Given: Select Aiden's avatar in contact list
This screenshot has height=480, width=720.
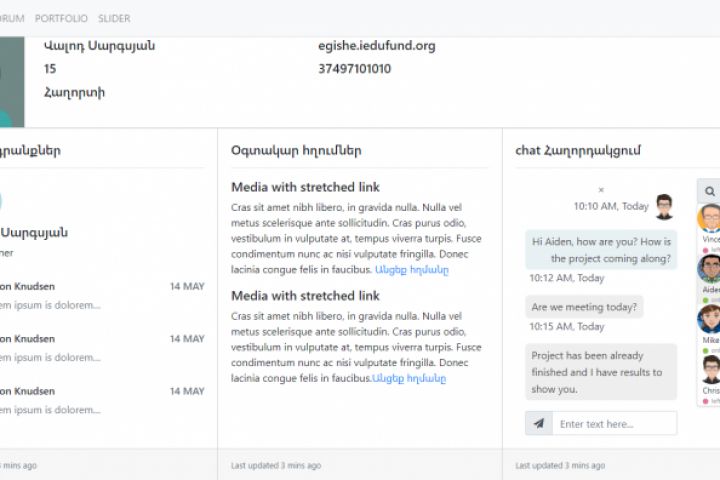Looking at the screenshot, I should point(710,268).
